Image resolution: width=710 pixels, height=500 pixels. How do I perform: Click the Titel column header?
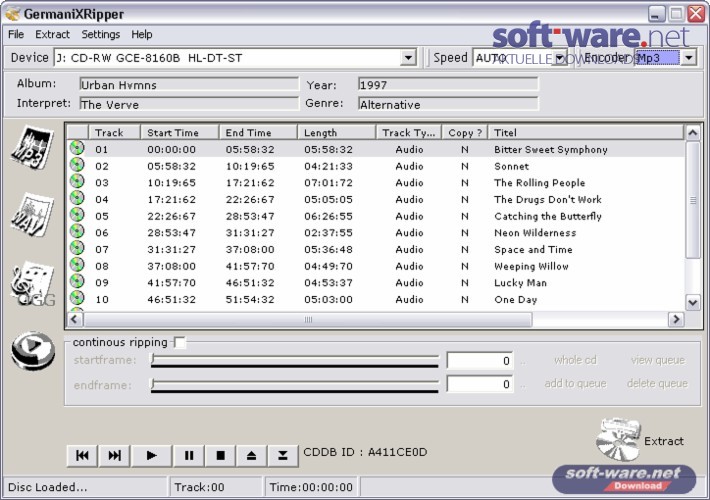(x=585, y=132)
